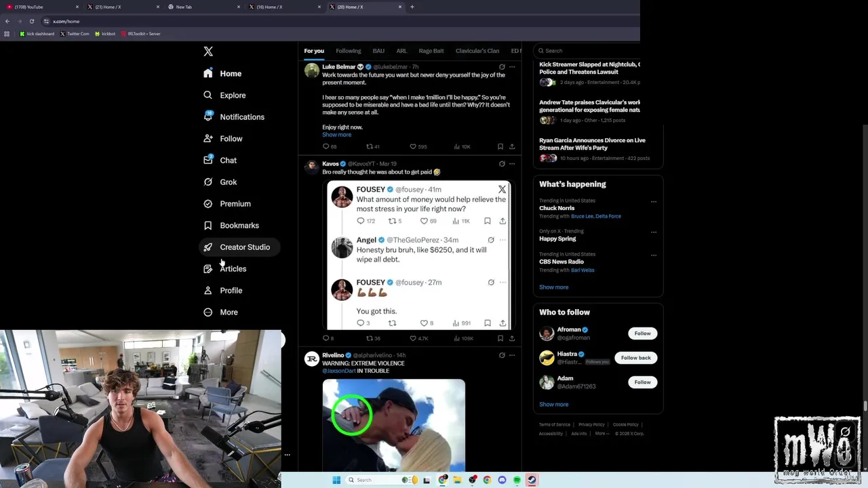Open Notifications in the sidebar
The width and height of the screenshot is (868, 488).
coord(234,117)
